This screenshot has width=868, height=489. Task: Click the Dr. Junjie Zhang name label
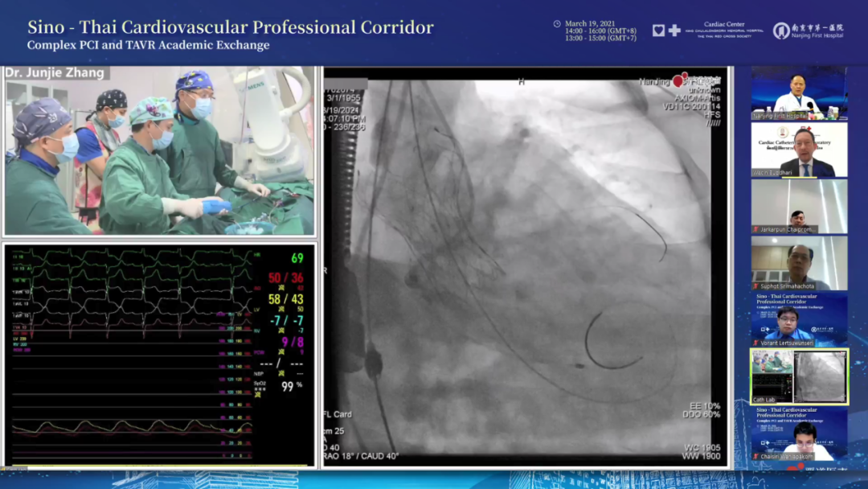(x=55, y=73)
